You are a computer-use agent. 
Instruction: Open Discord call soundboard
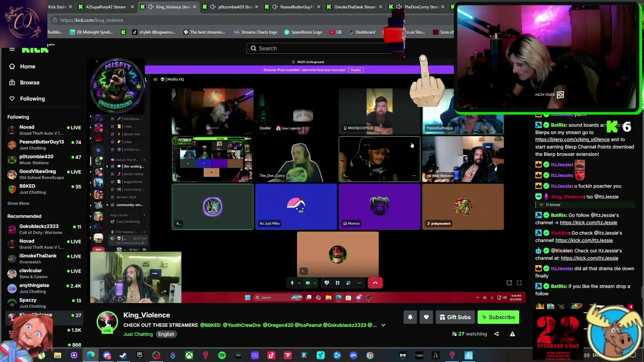[x=348, y=283]
